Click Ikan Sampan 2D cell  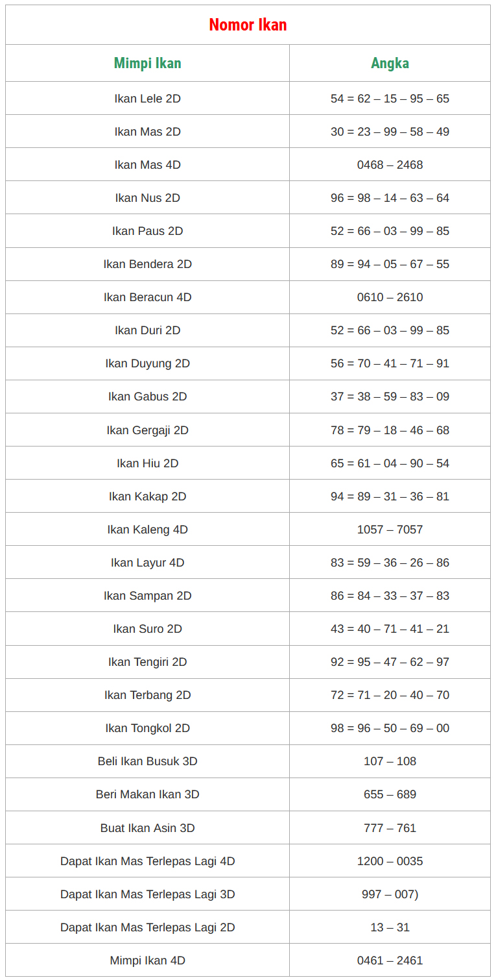click(x=147, y=596)
